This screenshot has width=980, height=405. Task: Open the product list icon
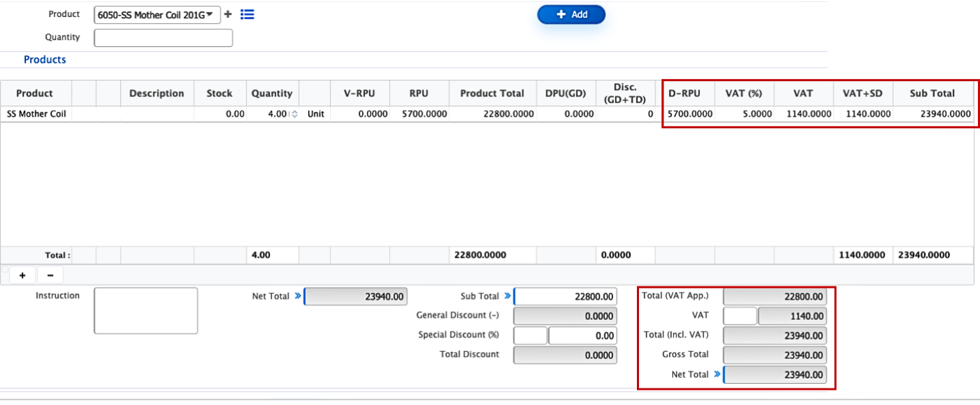click(248, 14)
